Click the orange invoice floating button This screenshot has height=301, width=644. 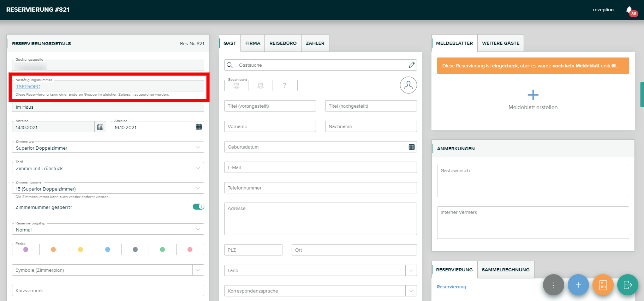[603, 285]
